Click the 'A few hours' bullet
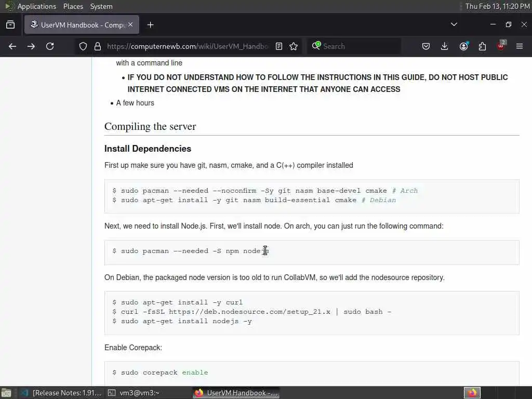This screenshot has height=399, width=532. coord(135,103)
